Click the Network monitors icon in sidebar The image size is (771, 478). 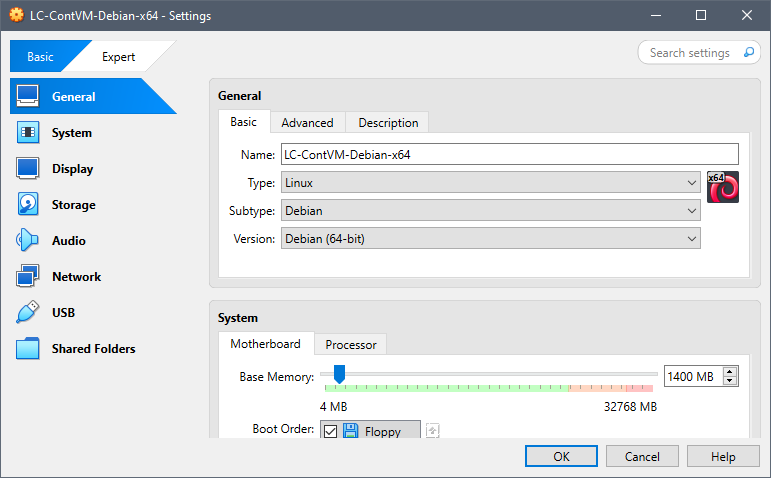[28, 276]
